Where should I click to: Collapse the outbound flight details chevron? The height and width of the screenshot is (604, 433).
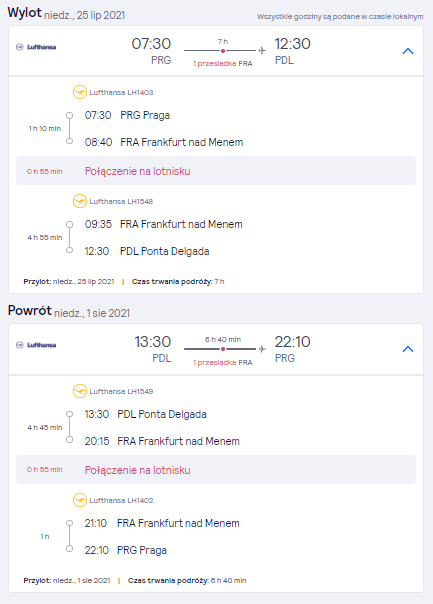(x=408, y=51)
